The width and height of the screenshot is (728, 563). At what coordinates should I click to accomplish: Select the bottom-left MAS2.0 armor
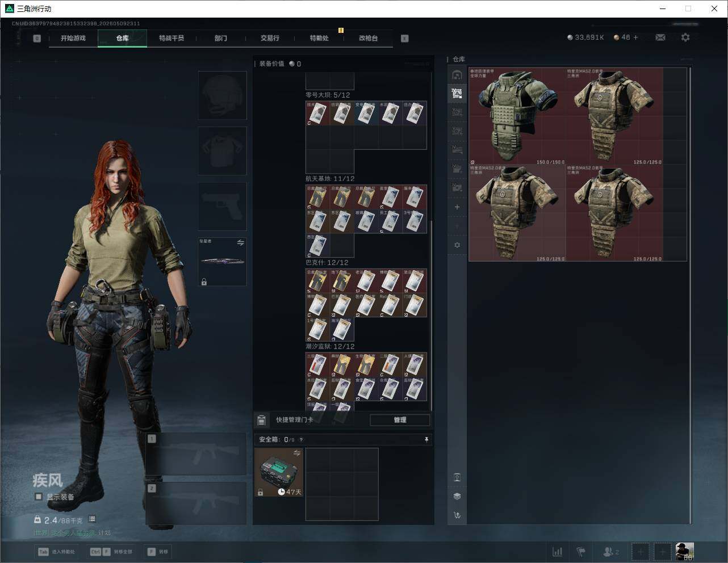[517, 213]
